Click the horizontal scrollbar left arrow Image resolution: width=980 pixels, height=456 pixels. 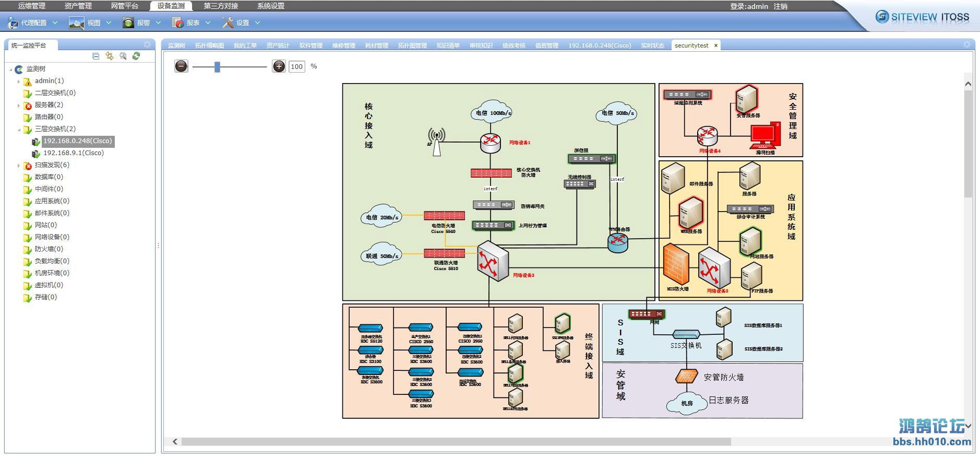pyautogui.click(x=175, y=442)
